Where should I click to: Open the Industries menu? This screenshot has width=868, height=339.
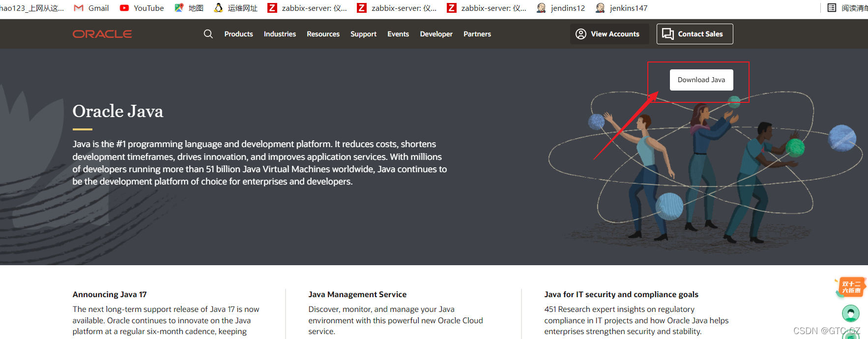click(x=280, y=34)
